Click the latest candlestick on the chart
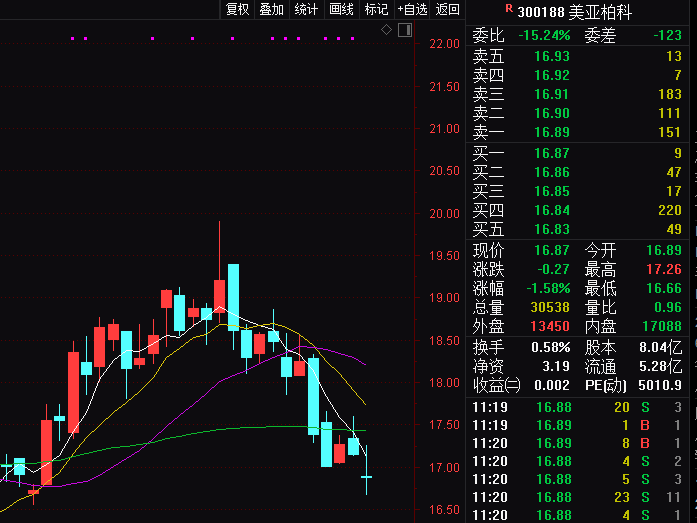 coord(367,478)
